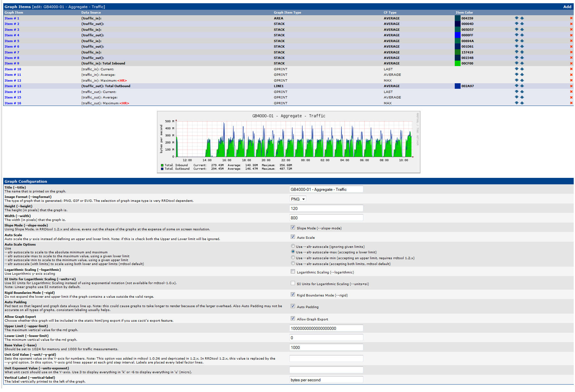
Task: Toggle Slope Mode checkbox
Action: point(293,228)
